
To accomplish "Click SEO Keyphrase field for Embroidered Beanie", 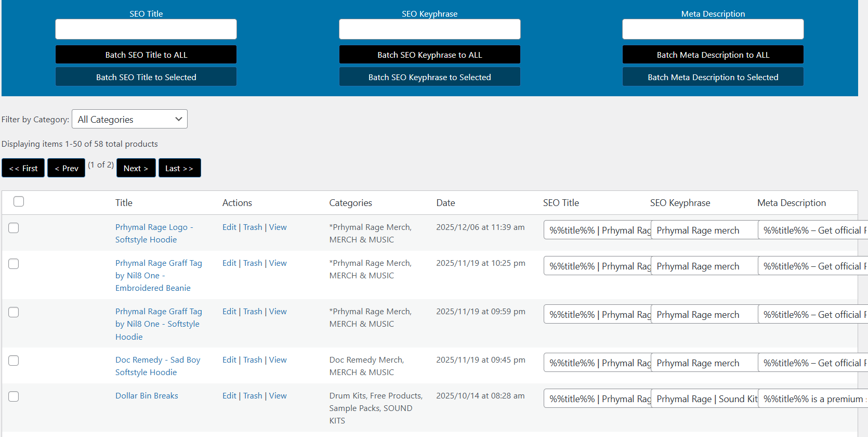I will coord(704,266).
